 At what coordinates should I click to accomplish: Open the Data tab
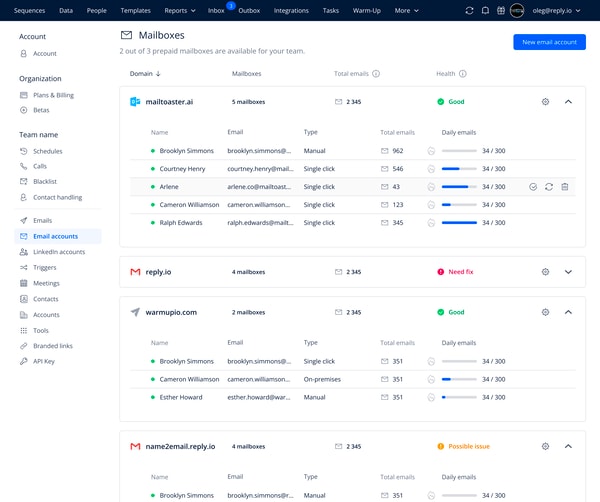point(66,11)
